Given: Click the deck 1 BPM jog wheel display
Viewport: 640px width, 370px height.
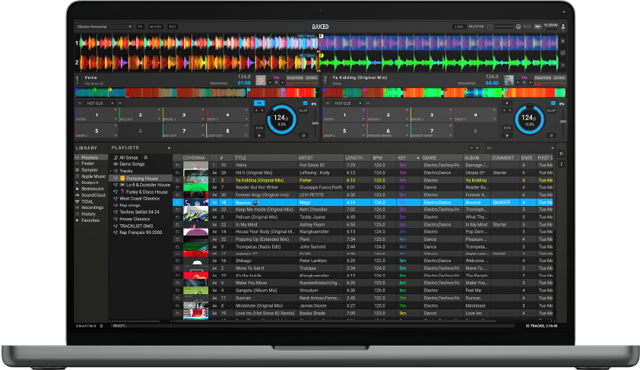Looking at the screenshot, I should pos(281,120).
